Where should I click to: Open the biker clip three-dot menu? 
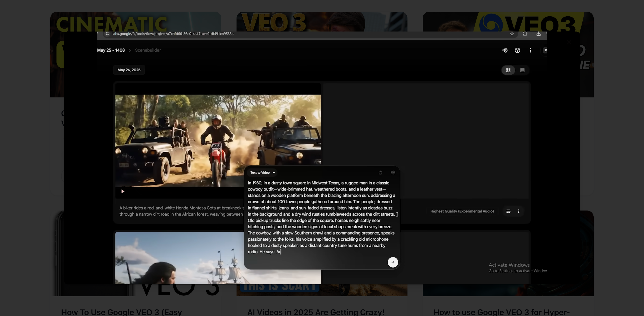click(518, 211)
